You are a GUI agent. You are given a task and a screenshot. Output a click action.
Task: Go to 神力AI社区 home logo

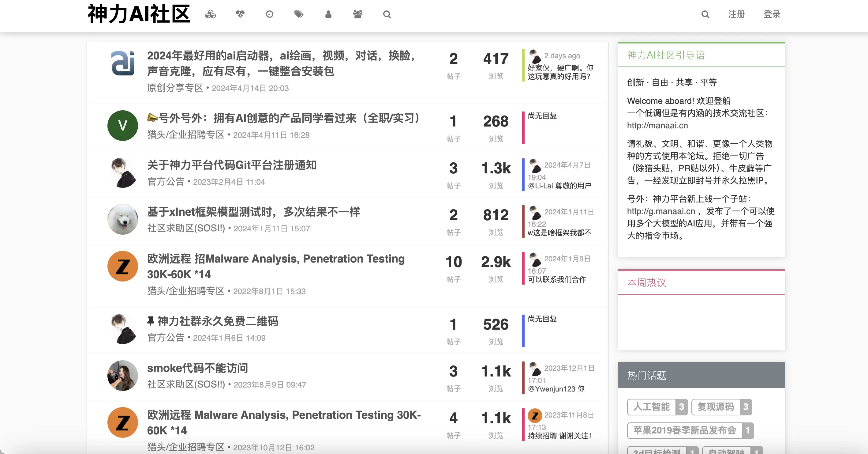click(139, 14)
